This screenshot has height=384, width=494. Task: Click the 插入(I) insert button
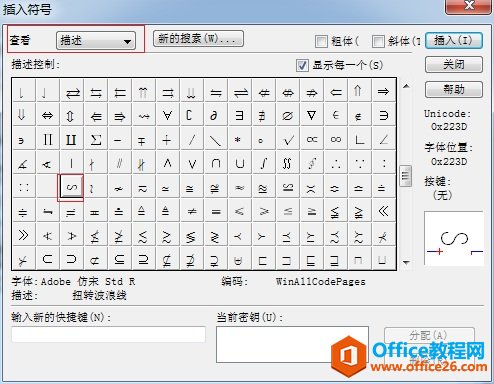[x=454, y=40]
